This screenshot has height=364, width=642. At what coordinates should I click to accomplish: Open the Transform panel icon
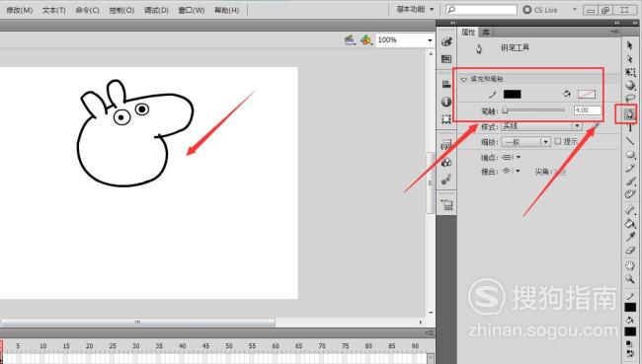pyautogui.click(x=446, y=119)
